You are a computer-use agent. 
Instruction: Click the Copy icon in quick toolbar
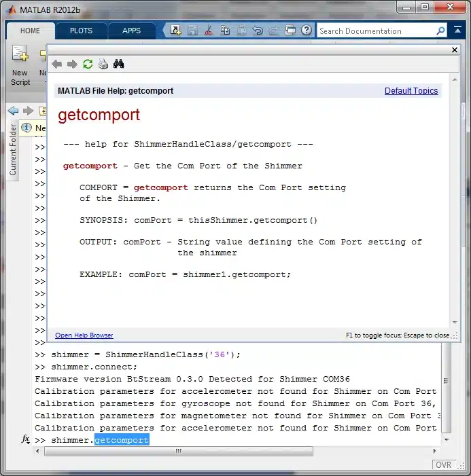click(x=225, y=30)
